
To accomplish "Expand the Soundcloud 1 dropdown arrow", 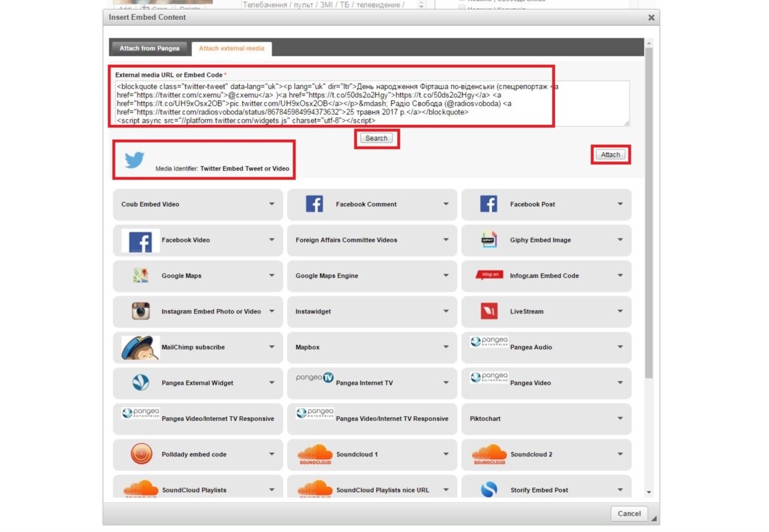I will click(446, 454).
